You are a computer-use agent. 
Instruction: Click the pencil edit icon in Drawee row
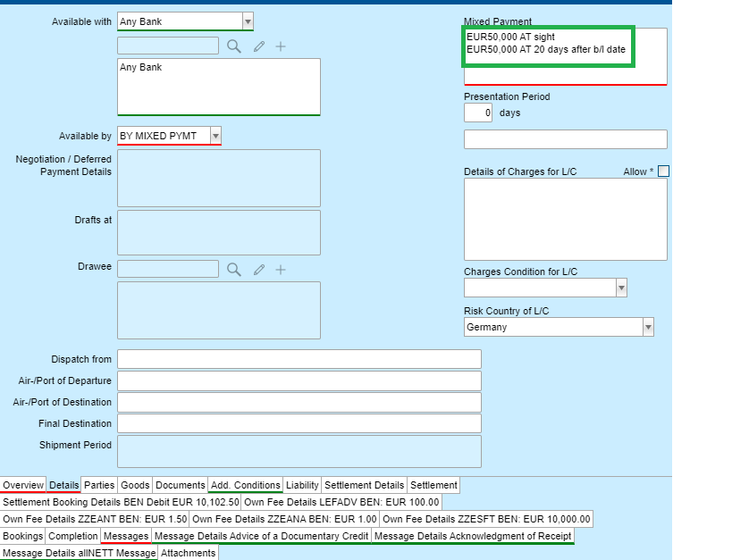259,269
